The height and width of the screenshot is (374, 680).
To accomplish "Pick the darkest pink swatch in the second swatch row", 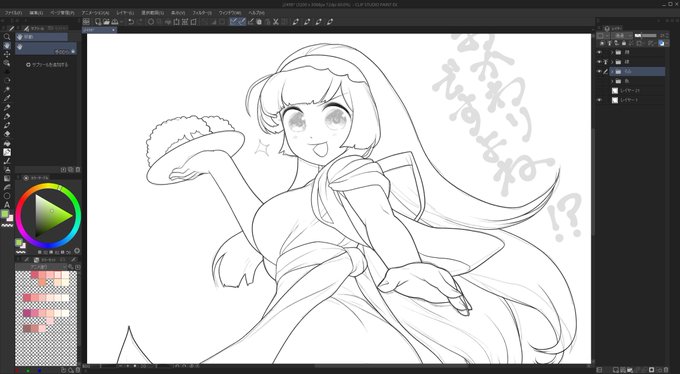I will coord(27,298).
